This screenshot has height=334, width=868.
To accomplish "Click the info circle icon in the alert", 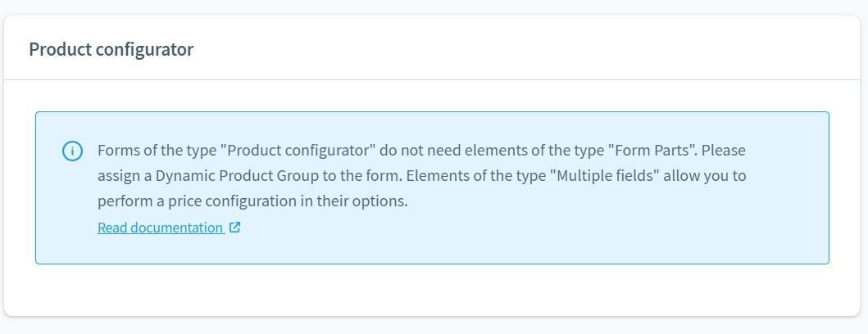I will pos(72,151).
